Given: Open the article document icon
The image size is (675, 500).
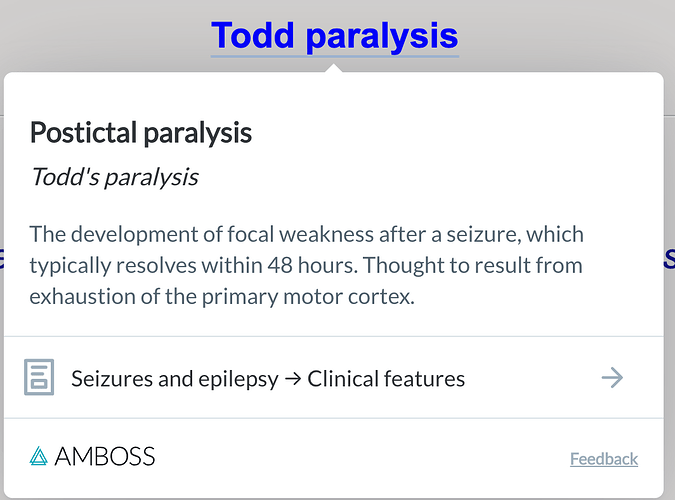Looking at the screenshot, I should 39,377.
